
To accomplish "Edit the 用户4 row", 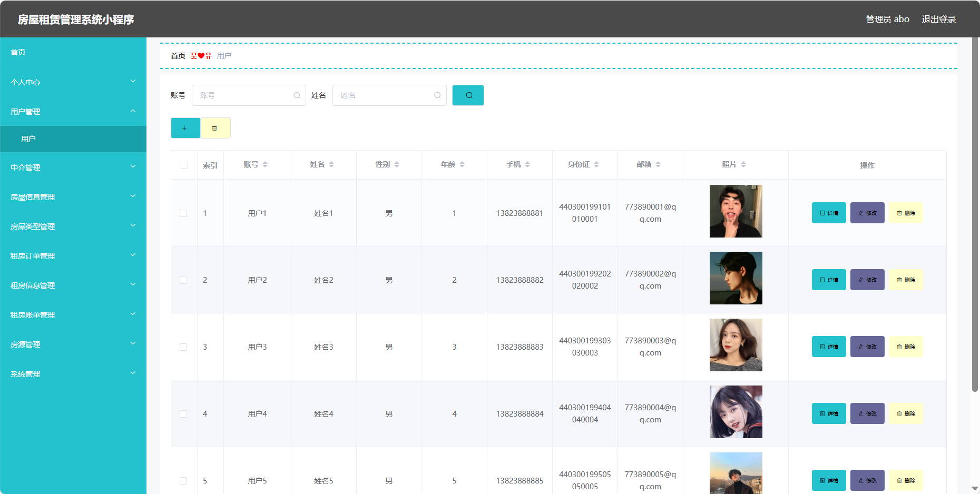I will point(867,413).
